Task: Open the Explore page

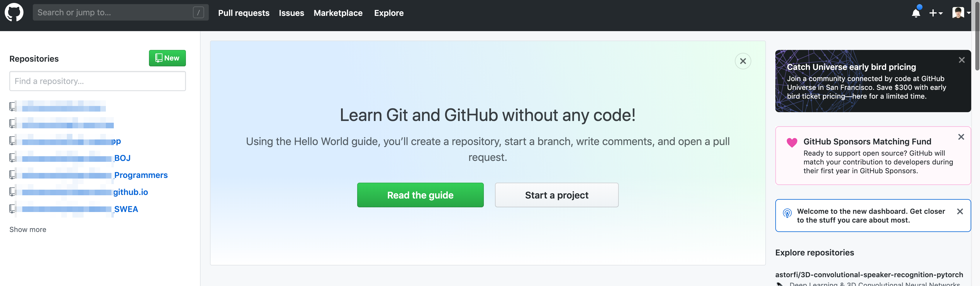Action: (389, 13)
